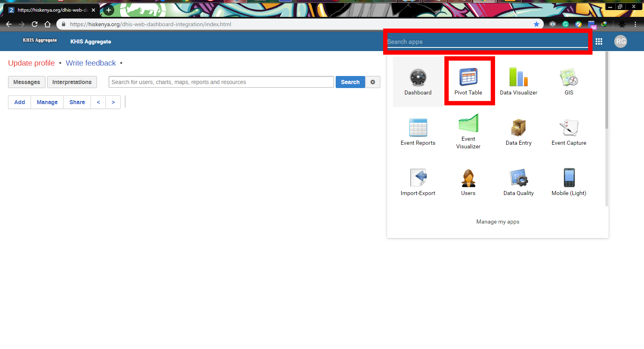Click the Messages tab button
The image size is (644, 349).
click(27, 82)
